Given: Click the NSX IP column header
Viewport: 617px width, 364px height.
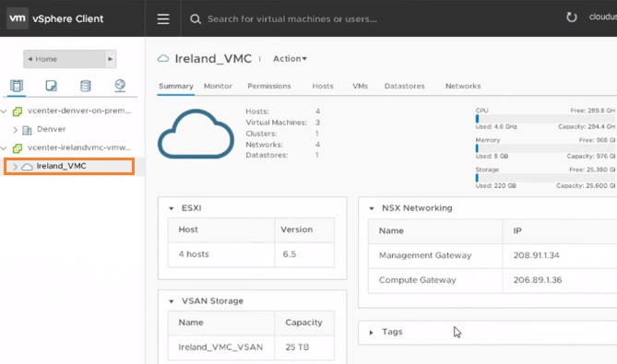Looking at the screenshot, I should (x=560, y=231).
